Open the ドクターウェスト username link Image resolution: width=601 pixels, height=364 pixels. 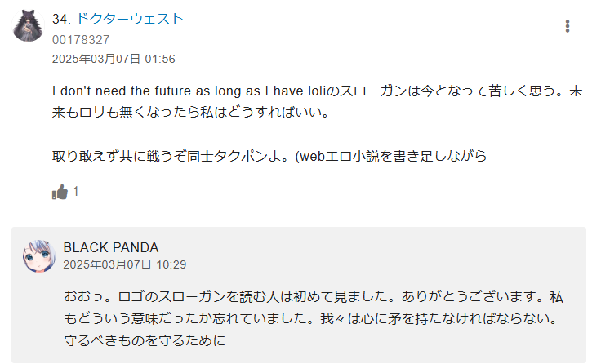pos(129,19)
